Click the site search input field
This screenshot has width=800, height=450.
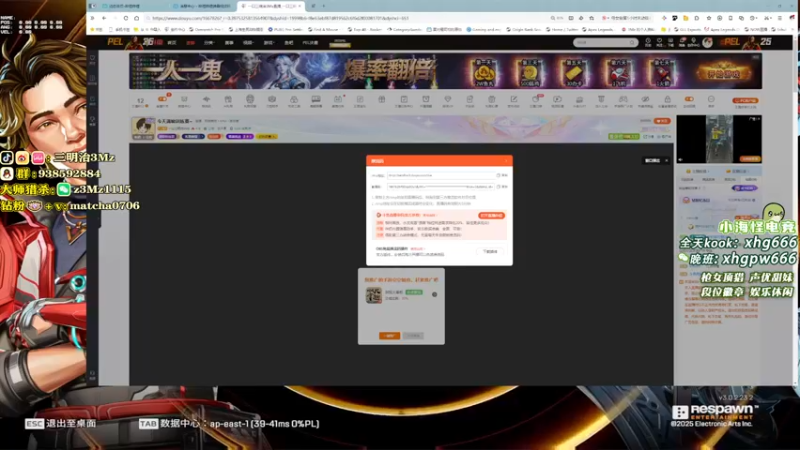pyautogui.click(x=601, y=42)
